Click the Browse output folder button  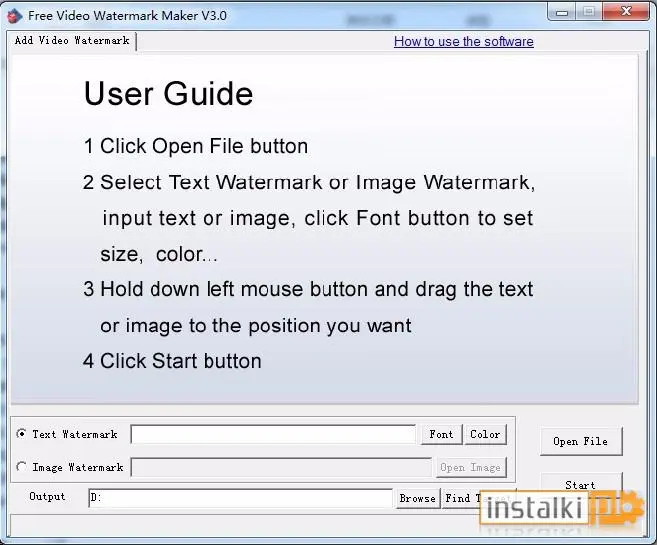(418, 498)
